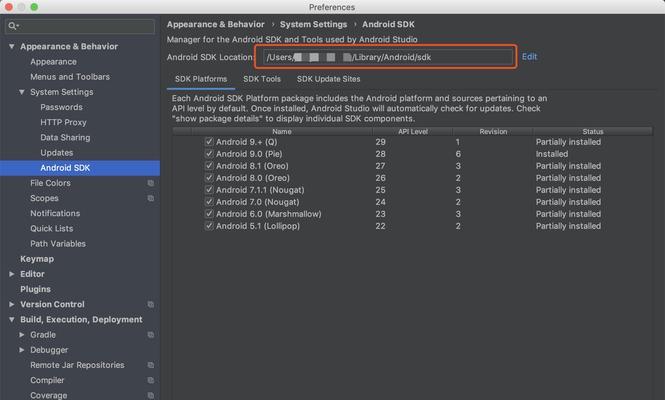The height and width of the screenshot is (400, 665).
Task: Select HTTP Proxy settings
Action: coord(63,122)
